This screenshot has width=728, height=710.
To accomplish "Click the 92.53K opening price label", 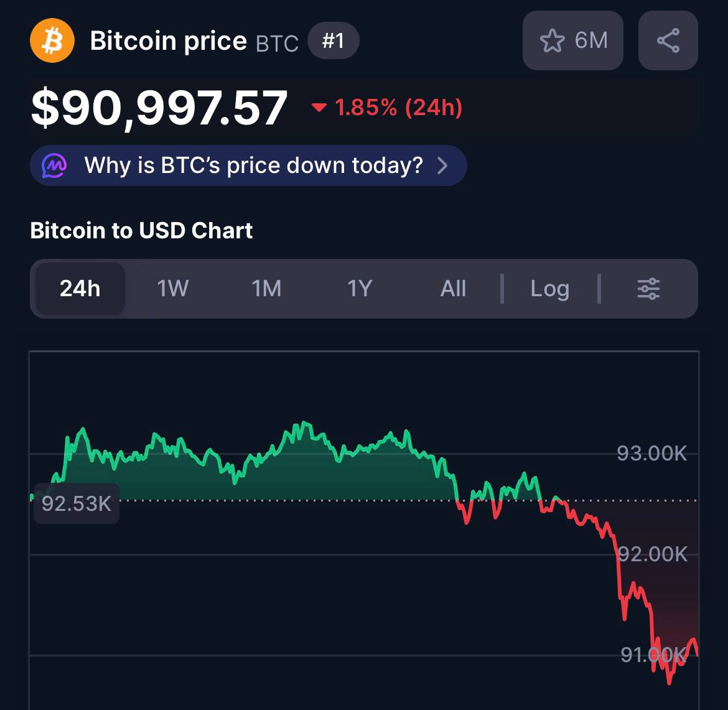I will (76, 503).
